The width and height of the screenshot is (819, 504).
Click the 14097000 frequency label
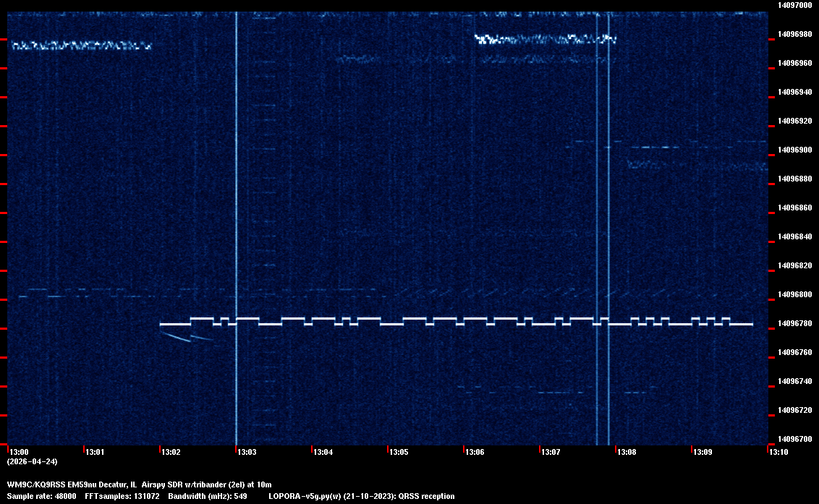[x=794, y=5]
